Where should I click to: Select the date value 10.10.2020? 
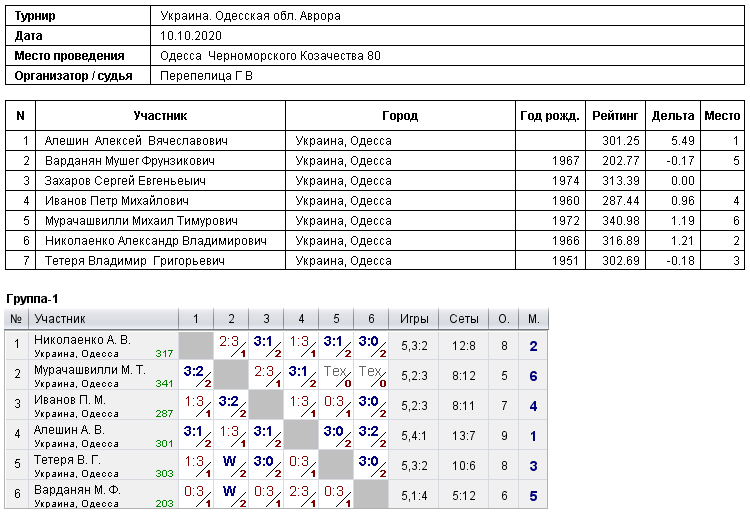(x=191, y=36)
